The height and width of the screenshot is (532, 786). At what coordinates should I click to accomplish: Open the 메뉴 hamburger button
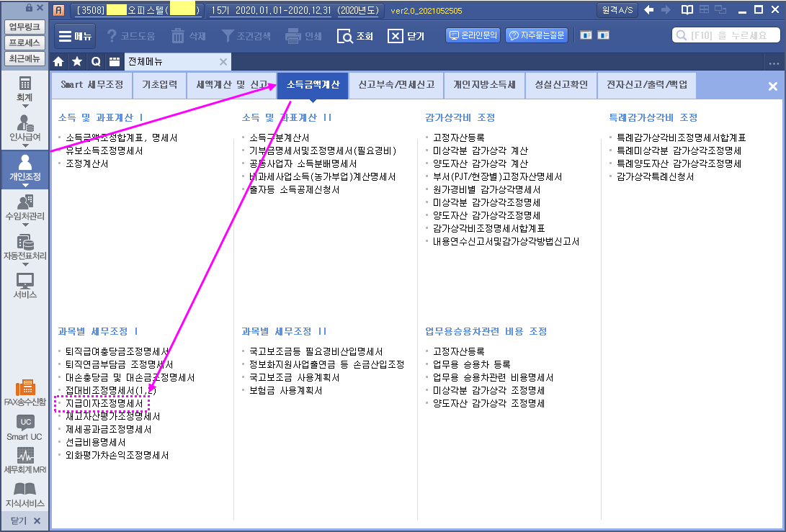(75, 36)
